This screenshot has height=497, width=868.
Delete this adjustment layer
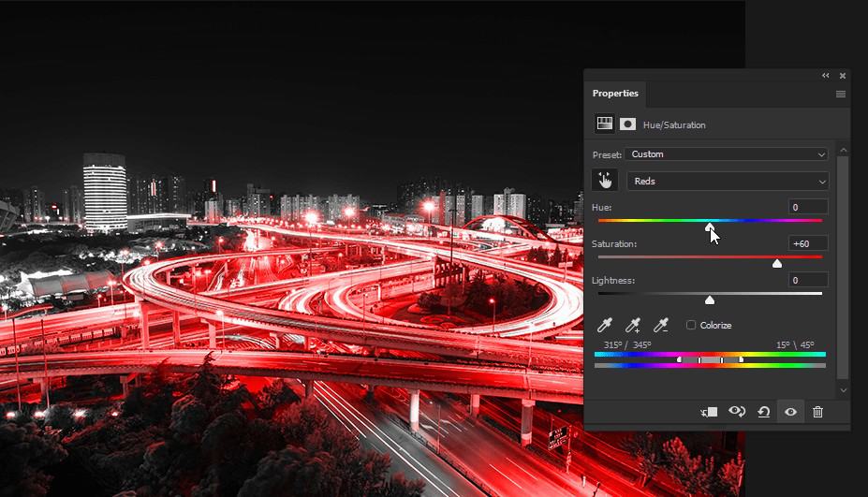817,412
